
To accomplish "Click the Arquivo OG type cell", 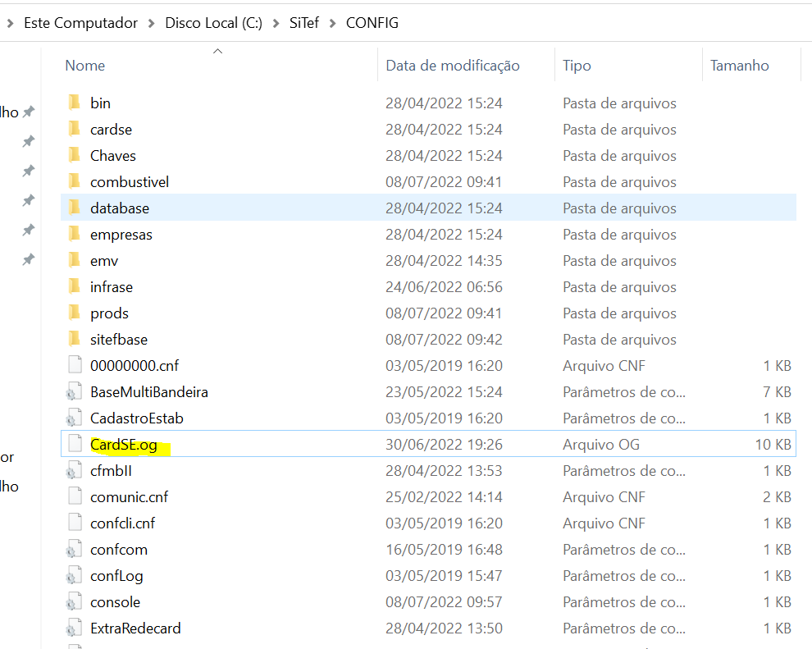I will [x=601, y=445].
